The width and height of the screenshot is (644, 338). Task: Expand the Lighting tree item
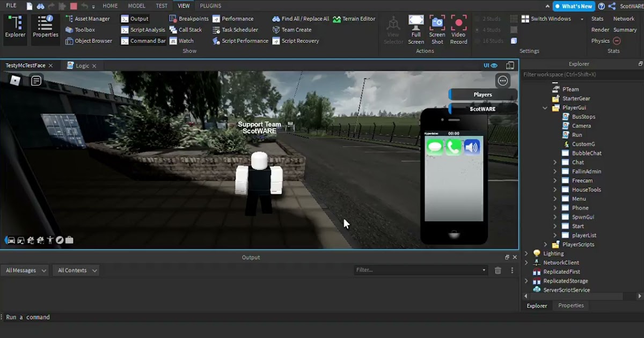[x=526, y=253]
